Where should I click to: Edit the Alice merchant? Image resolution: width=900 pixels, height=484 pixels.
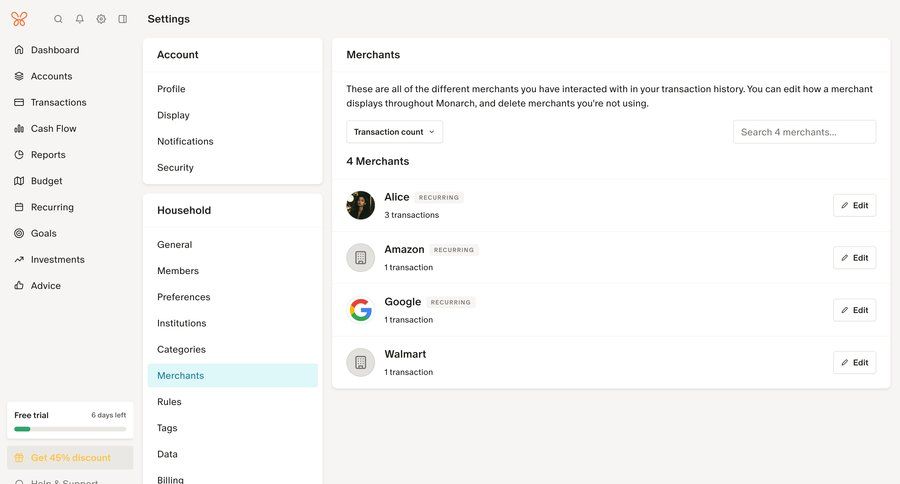click(x=854, y=205)
